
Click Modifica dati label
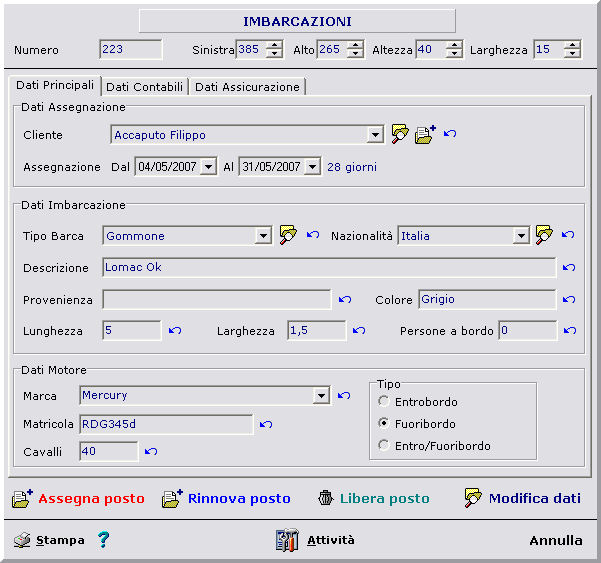(535, 498)
